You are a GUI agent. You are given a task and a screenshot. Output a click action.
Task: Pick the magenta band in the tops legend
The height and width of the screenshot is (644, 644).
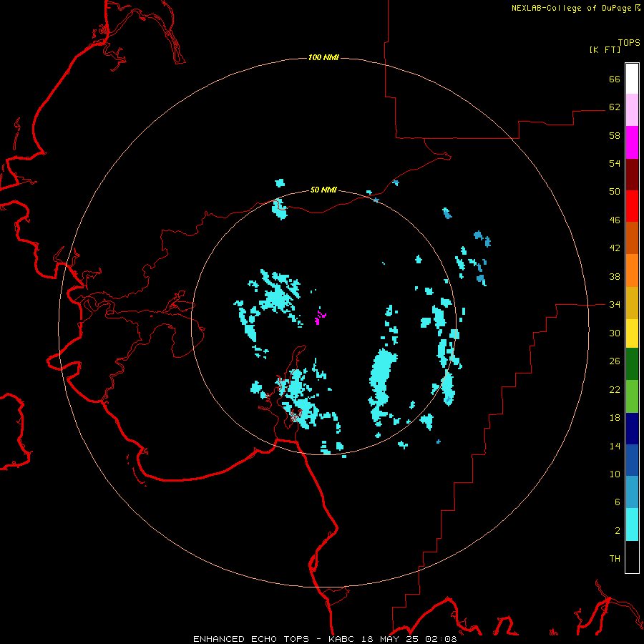[x=632, y=142]
